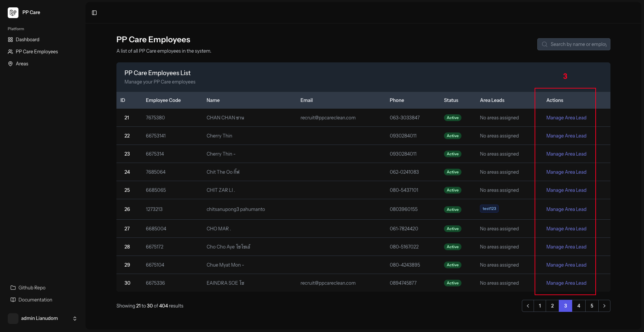Click the admin Lianudom avatar
The height and width of the screenshot is (332, 644).
tap(13, 318)
